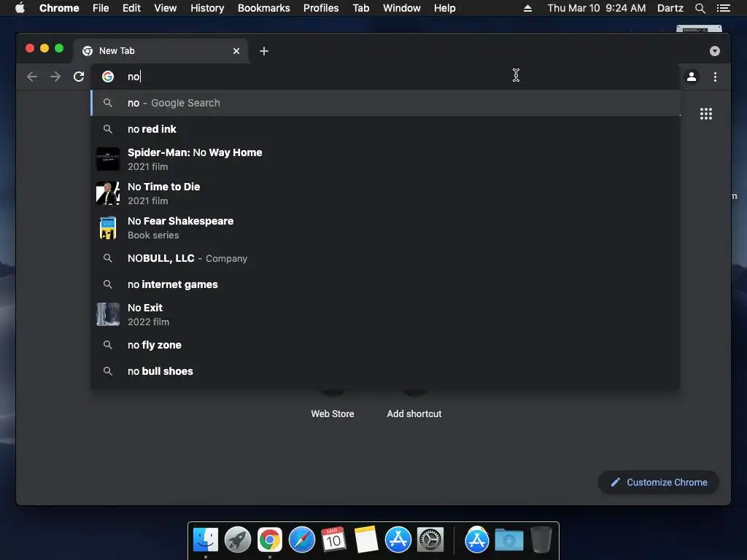Click Dartz user name in menu bar

tap(670, 8)
